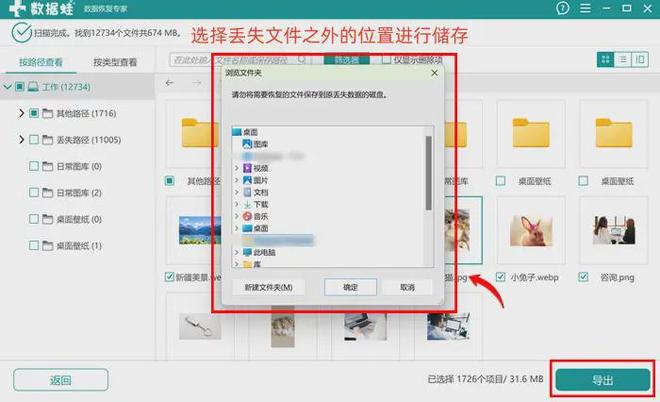Screen dimensions: 660x402
Task: Click 取消 to cancel browse dialog
Action: click(407, 287)
